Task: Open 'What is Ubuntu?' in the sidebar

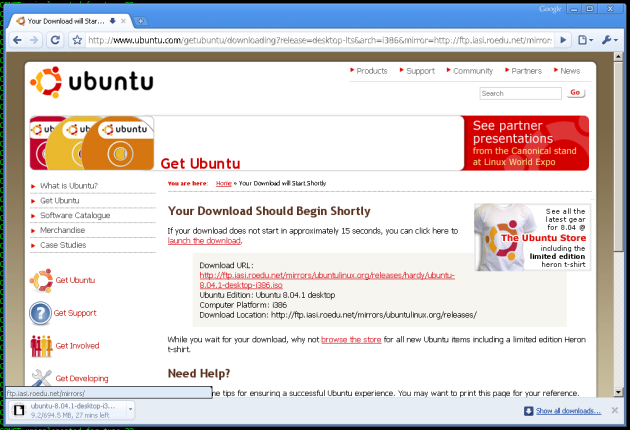Action: [x=69, y=186]
